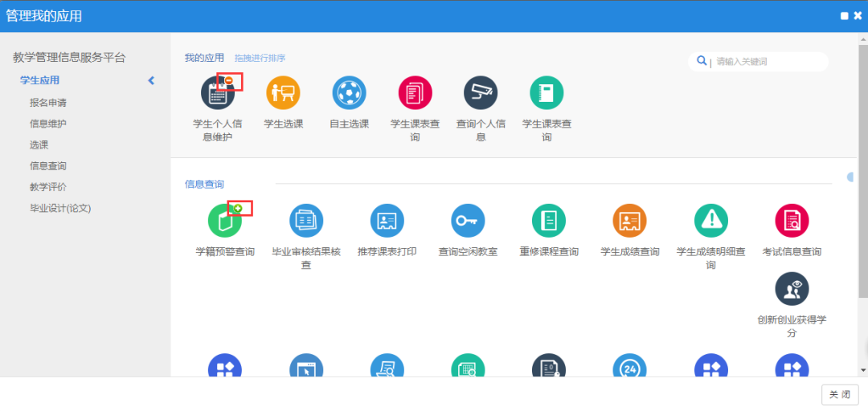Screen dimensions: 868x411
Task: Go to 信息查询 in sidebar
Action: [x=48, y=166]
